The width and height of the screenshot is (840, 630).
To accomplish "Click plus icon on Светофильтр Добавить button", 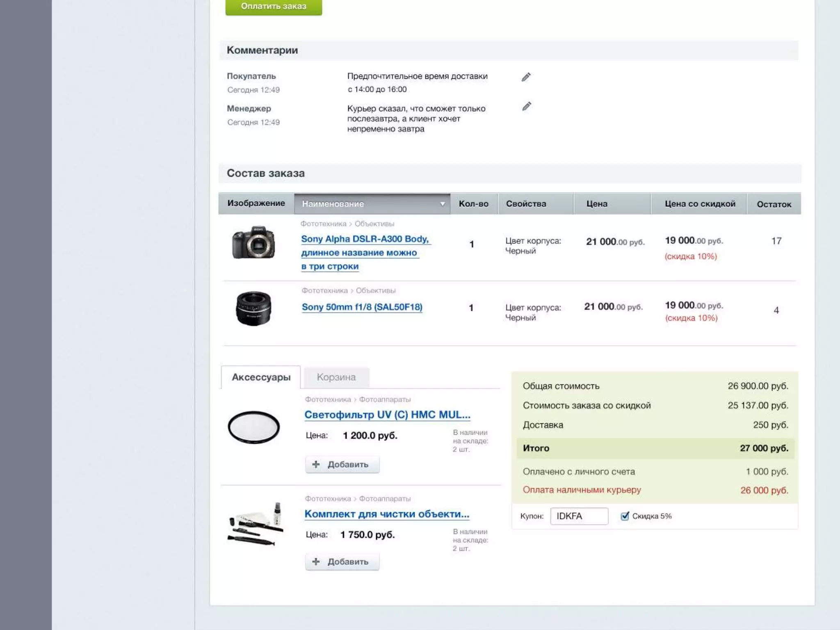I will pyautogui.click(x=316, y=464).
